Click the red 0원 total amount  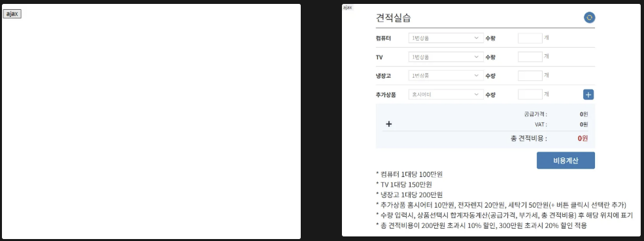pyautogui.click(x=583, y=138)
